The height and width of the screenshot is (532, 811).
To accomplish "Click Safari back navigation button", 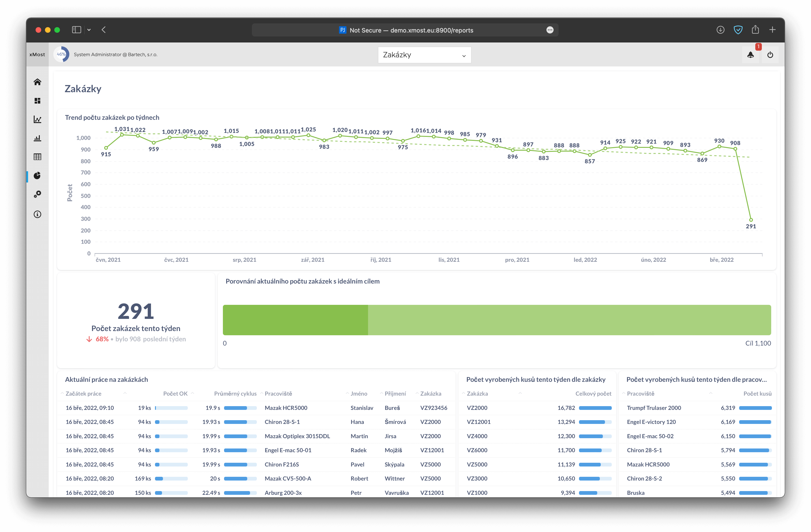I will click(103, 30).
